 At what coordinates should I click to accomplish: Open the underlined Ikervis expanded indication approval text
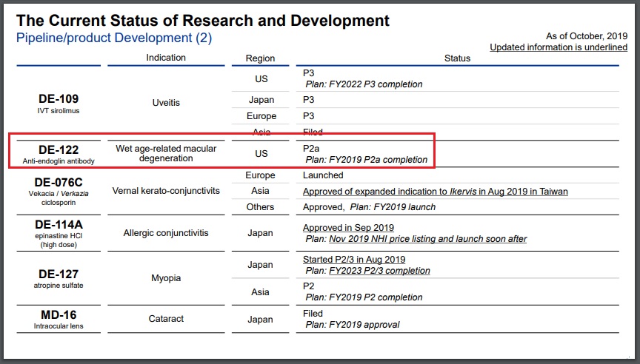[x=435, y=192]
